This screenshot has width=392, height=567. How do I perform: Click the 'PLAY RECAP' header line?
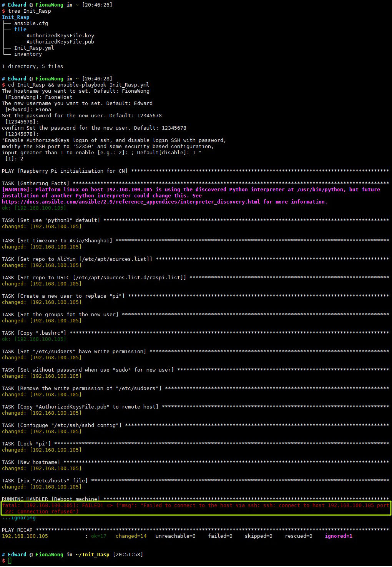[x=195, y=530]
